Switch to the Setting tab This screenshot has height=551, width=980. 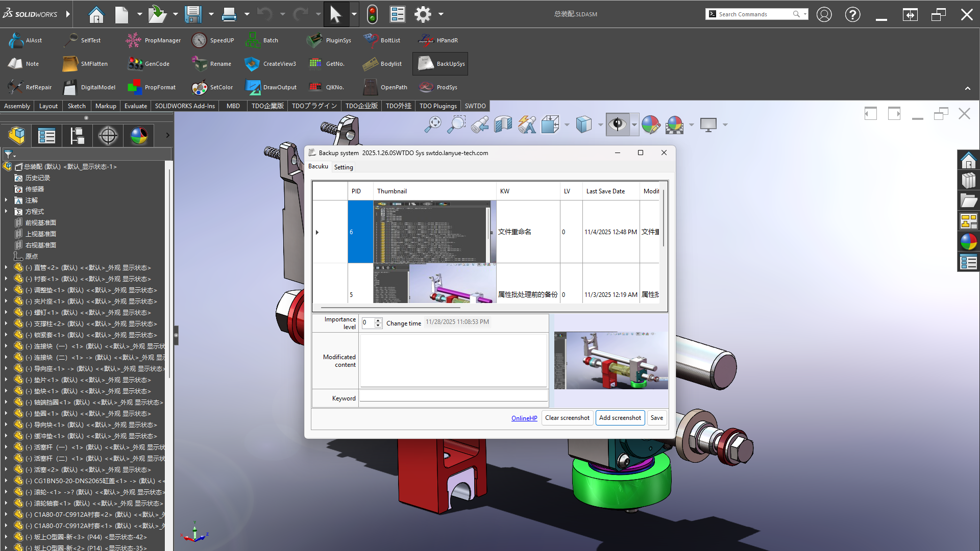coord(344,167)
